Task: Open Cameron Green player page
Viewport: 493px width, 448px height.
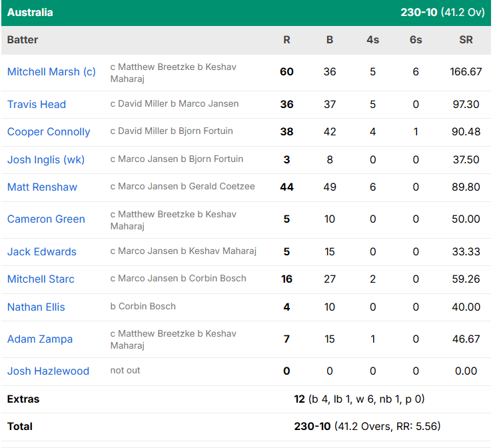Action: pyautogui.click(x=46, y=219)
